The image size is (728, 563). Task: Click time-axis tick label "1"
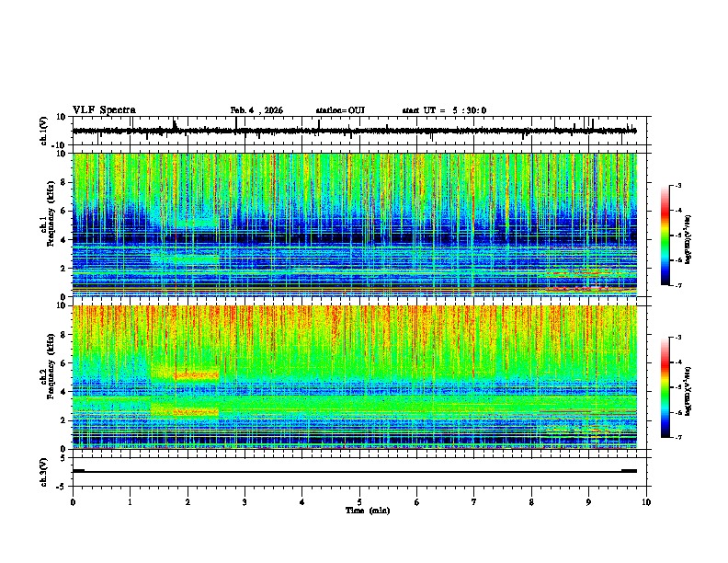[x=130, y=502]
